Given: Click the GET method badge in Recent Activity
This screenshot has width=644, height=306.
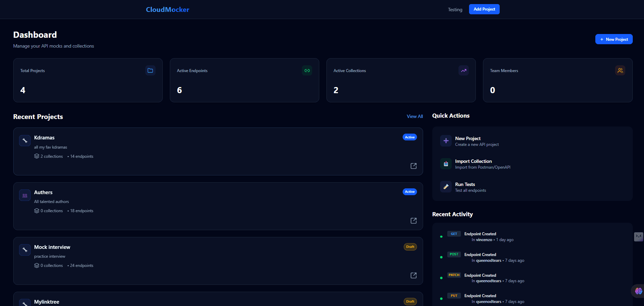Looking at the screenshot, I should point(454,234).
